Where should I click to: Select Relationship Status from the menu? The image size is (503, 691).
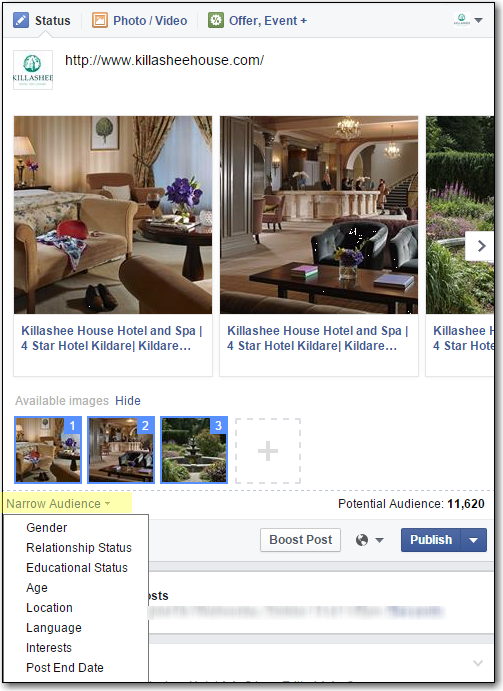click(x=79, y=548)
